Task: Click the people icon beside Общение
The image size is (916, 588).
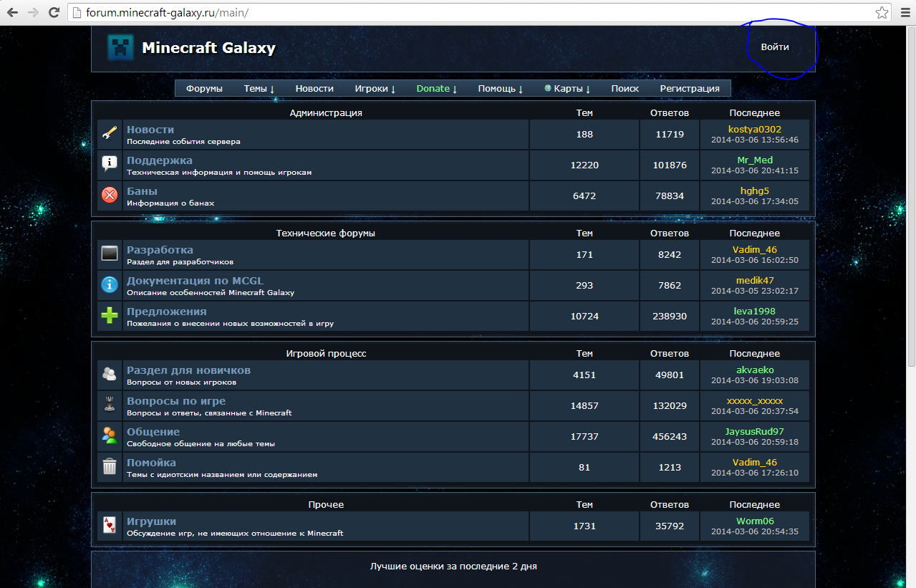Action: [x=110, y=435]
